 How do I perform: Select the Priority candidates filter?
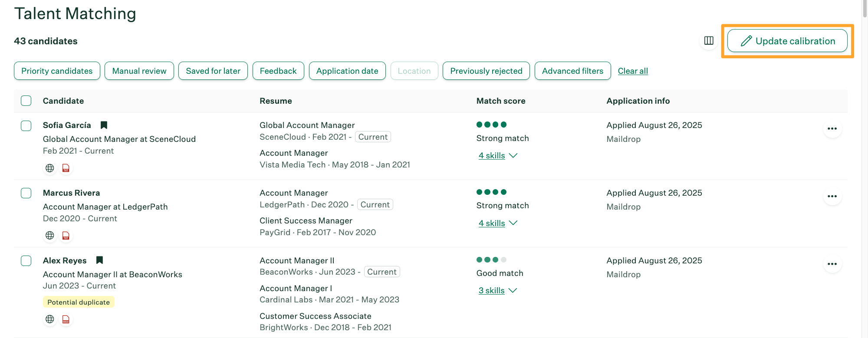click(x=57, y=71)
